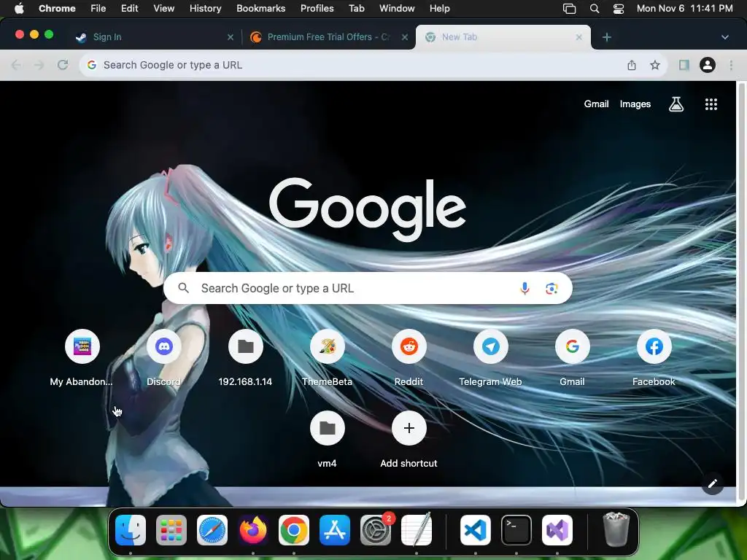747x560 pixels.
Task: Open the File menu
Action: click(98, 9)
